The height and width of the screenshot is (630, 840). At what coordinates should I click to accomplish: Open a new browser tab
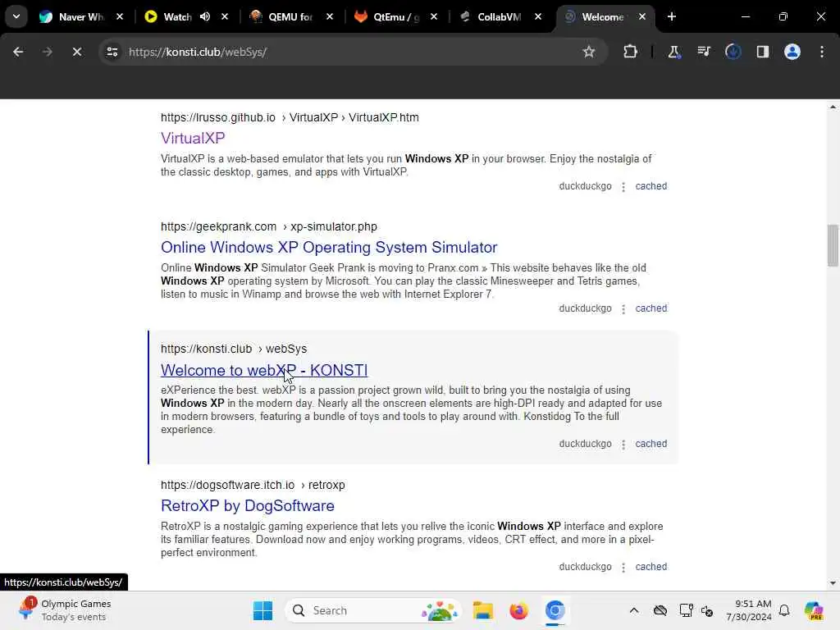coord(672,16)
